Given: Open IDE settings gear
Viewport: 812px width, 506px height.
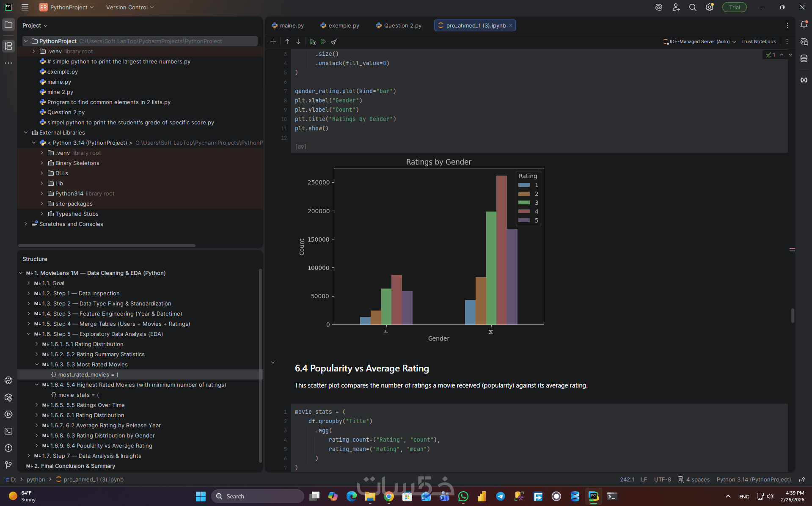Looking at the screenshot, I should 710,7.
